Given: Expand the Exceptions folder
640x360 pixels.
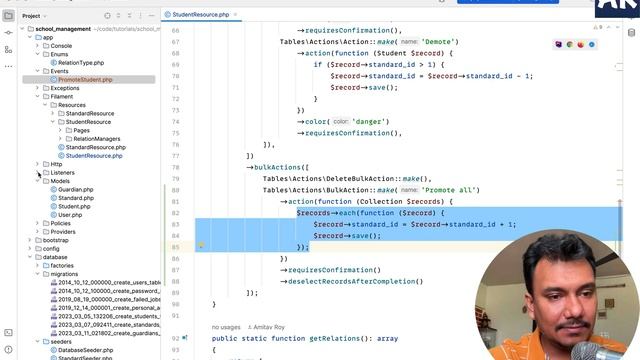Looking at the screenshot, I should [38, 88].
